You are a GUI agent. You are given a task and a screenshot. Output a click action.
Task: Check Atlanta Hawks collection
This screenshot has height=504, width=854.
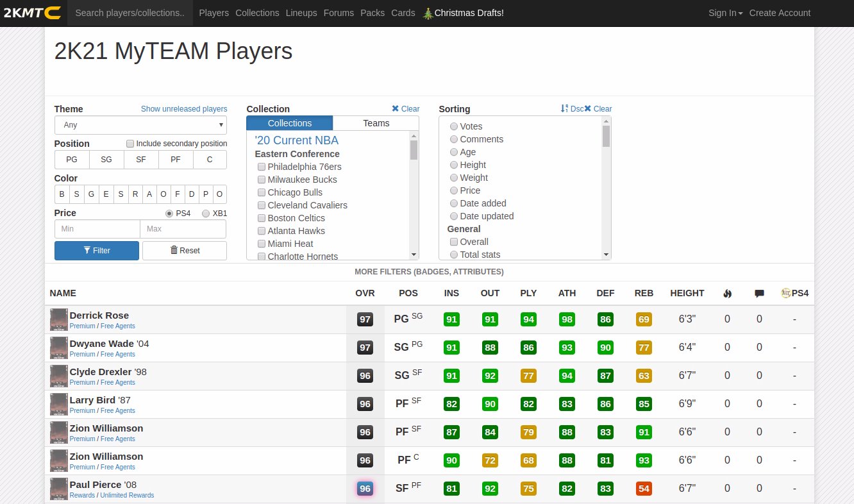pos(262,231)
